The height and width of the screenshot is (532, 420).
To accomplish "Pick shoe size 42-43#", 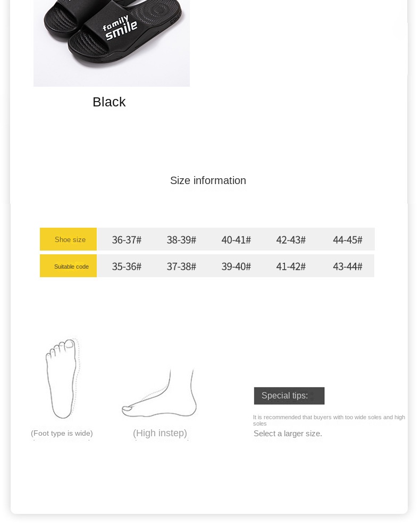I will pyautogui.click(x=291, y=240).
